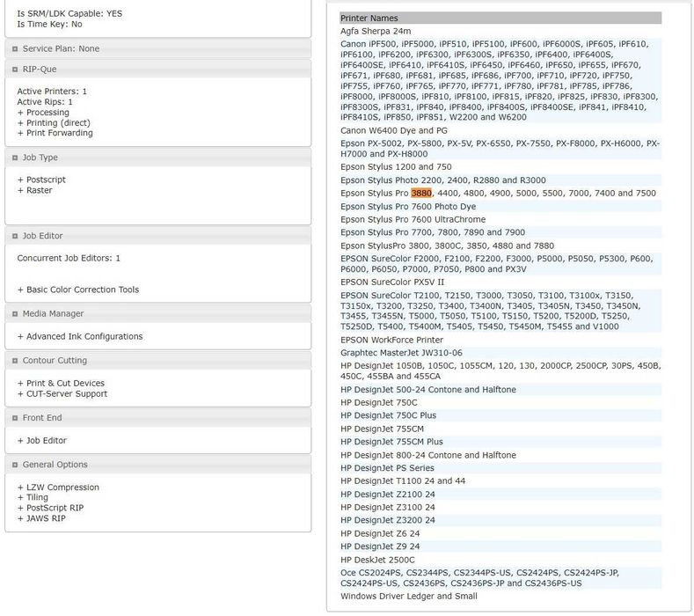Click the HP DesignJet PS Series row
This screenshot has height=616, width=694.
tap(500, 468)
